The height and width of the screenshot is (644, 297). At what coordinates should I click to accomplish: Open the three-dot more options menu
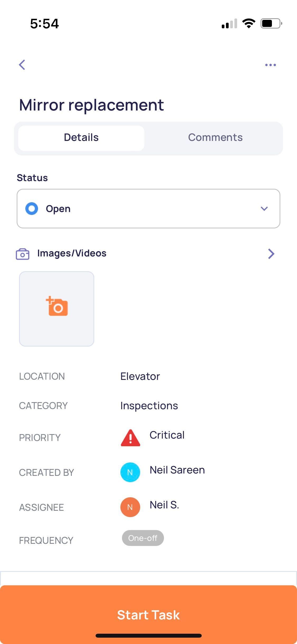click(x=271, y=65)
